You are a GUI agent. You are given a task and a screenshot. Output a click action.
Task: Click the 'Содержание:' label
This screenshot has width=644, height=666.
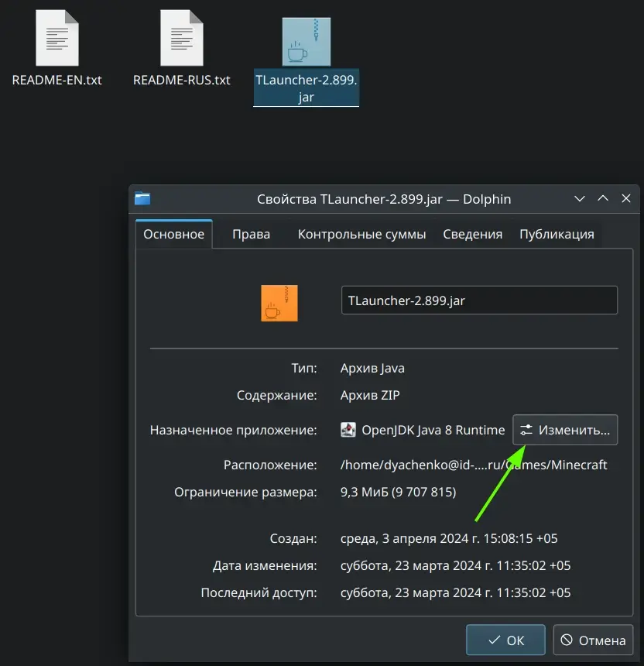tap(277, 395)
